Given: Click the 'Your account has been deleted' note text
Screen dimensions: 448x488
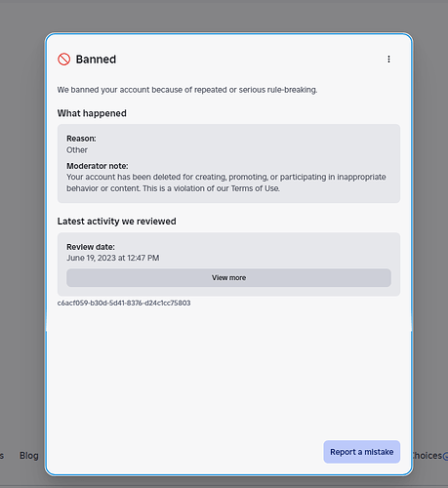Looking at the screenshot, I should pyautogui.click(x=226, y=183).
